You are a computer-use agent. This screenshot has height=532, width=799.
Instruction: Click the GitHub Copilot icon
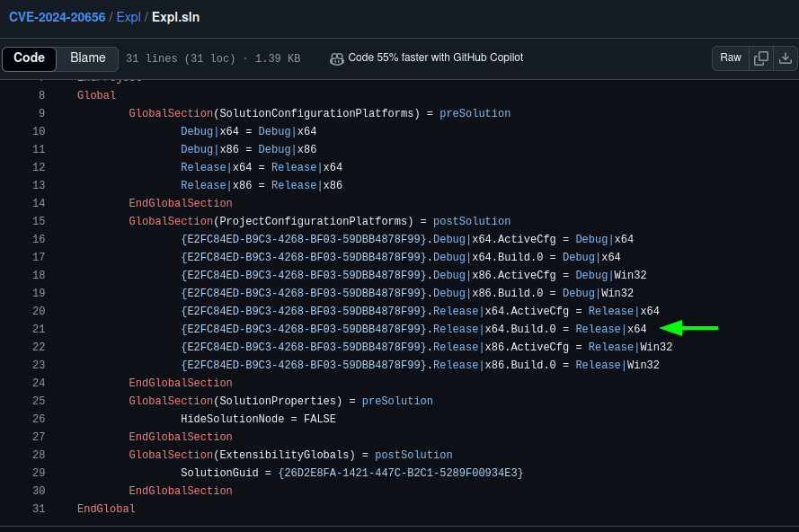(x=337, y=58)
